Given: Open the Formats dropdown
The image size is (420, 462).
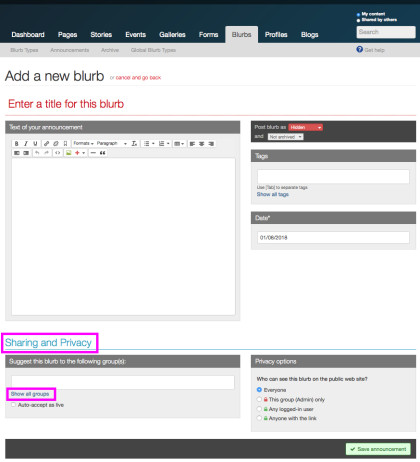Looking at the screenshot, I should pyautogui.click(x=83, y=144).
